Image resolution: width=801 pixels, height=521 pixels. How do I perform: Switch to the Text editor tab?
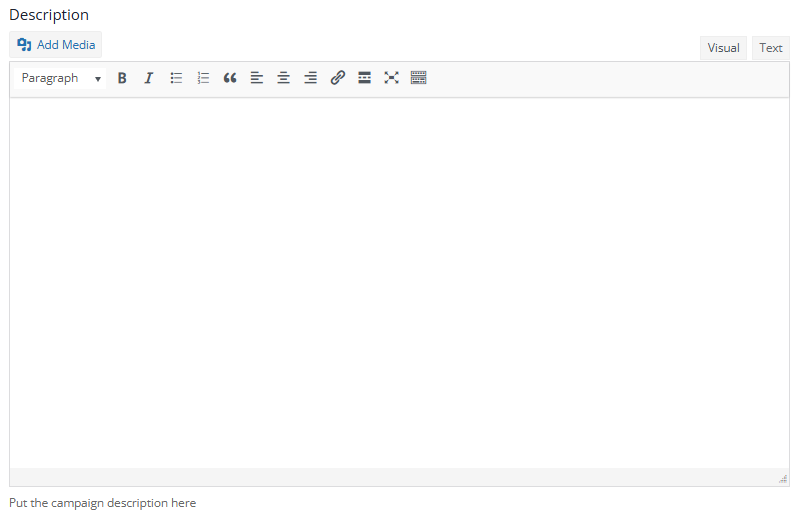coord(770,48)
